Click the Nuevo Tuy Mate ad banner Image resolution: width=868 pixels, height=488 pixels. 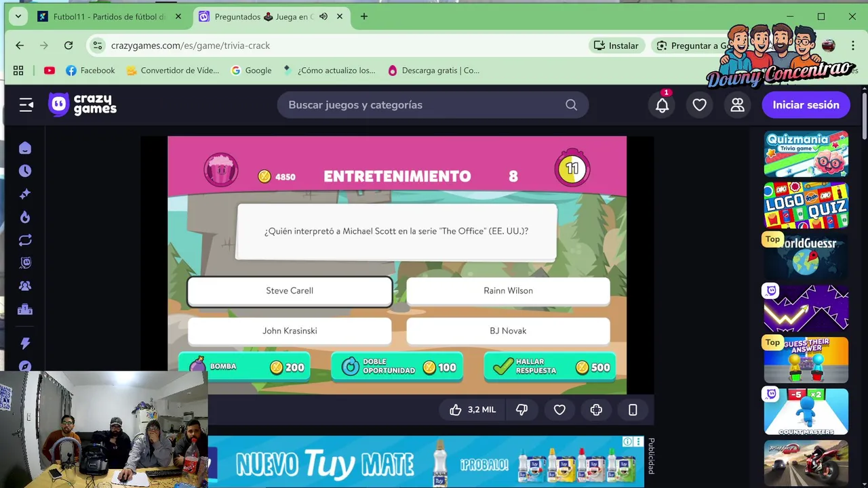426,462
